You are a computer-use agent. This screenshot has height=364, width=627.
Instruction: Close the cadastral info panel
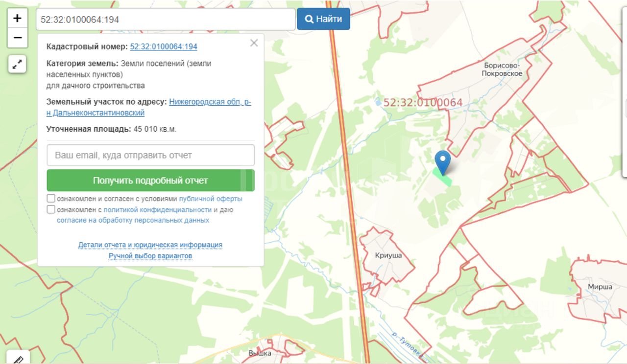click(x=254, y=43)
